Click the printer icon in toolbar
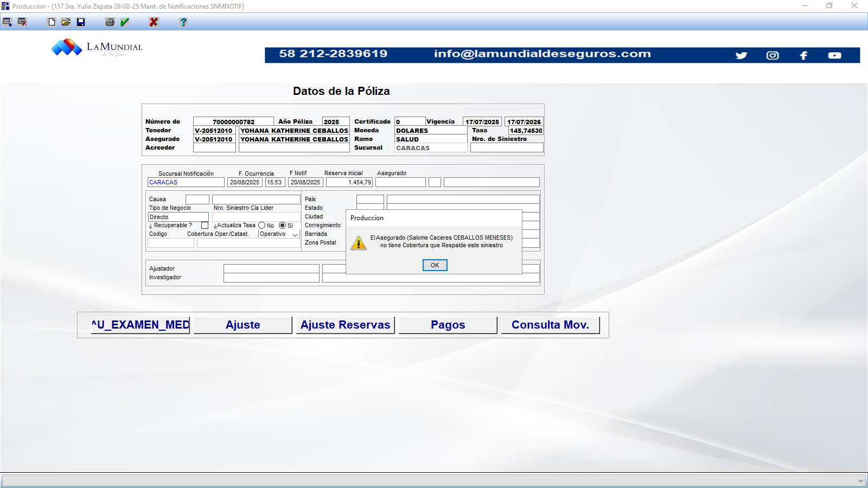The height and width of the screenshot is (488, 868). pyautogui.click(x=110, y=22)
